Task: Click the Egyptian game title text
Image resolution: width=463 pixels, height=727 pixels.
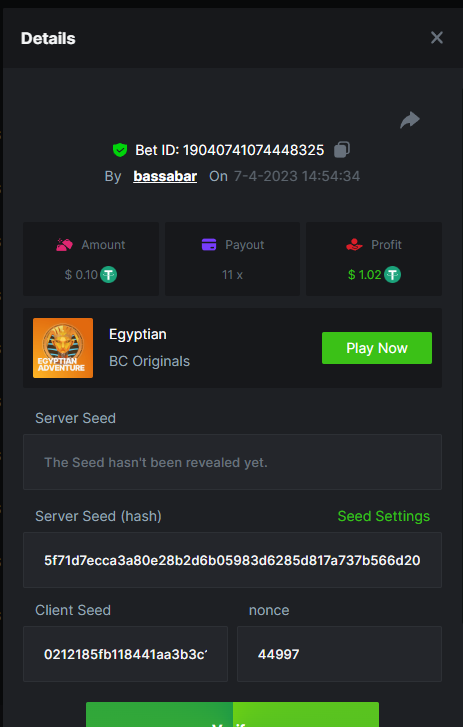Action: tap(138, 334)
